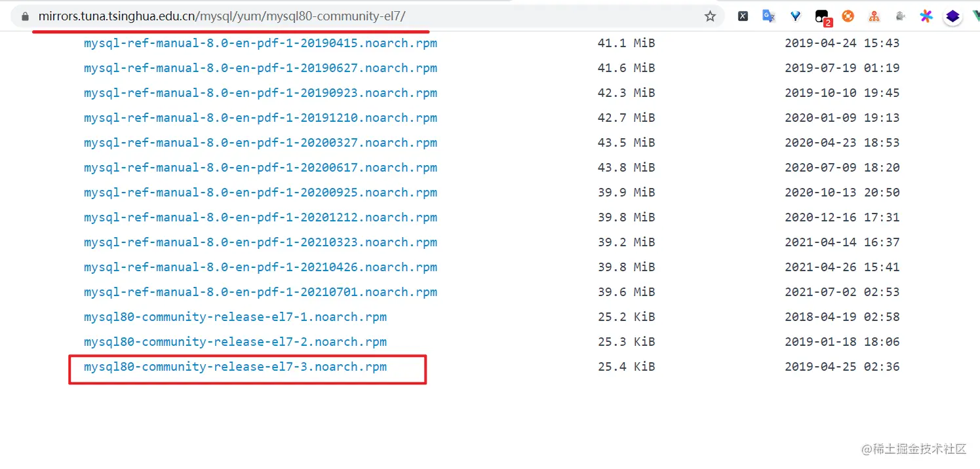Select the 39.2 MiB size text
This screenshot has width=980, height=469.
click(x=626, y=242)
